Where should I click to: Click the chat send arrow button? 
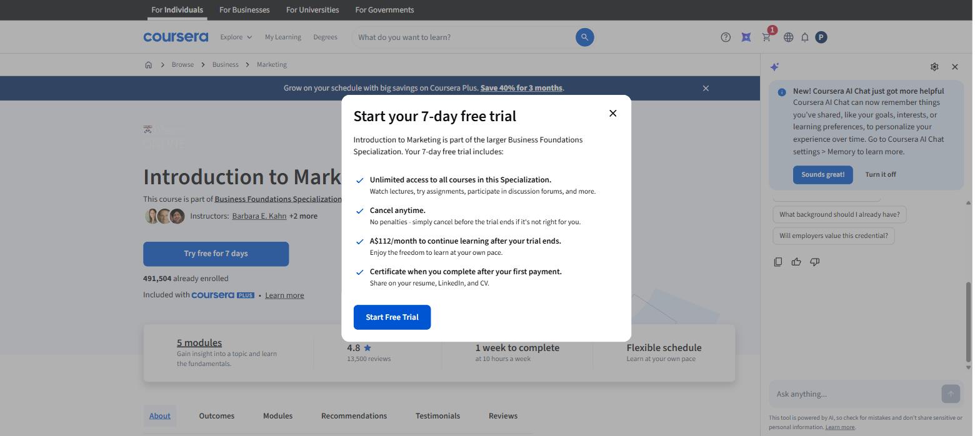(x=950, y=394)
